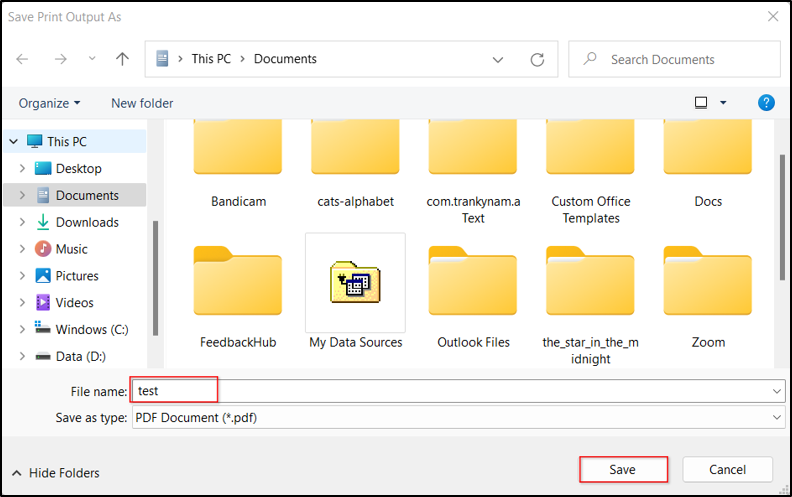
Task: Select the My Data Sources folder
Action: coord(355,293)
